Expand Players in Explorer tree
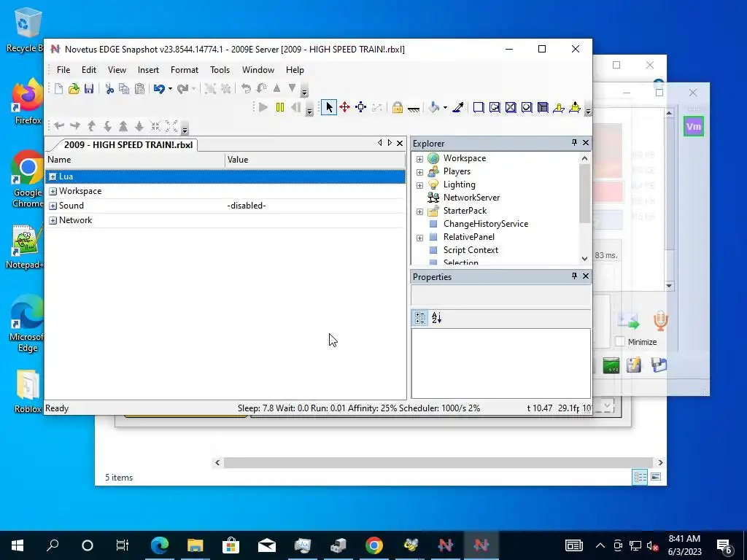 [x=419, y=172]
